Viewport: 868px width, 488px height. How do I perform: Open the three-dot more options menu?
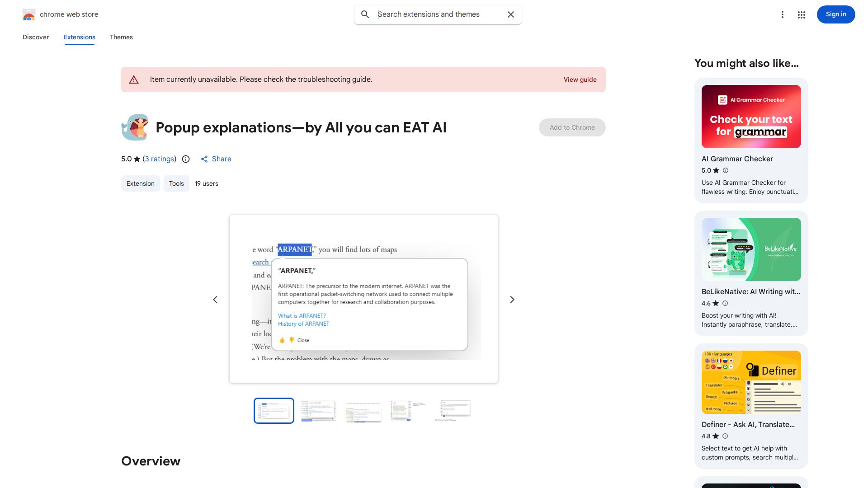[x=782, y=15]
